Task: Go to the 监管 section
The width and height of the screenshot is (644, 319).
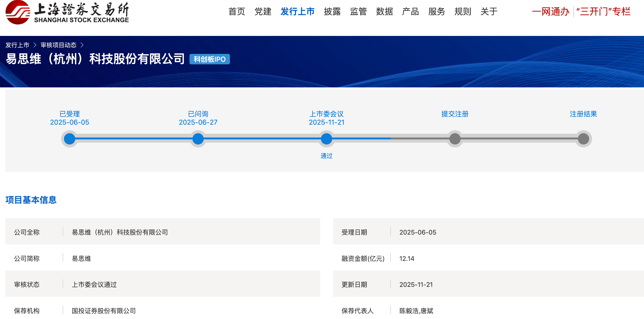Action: [358, 12]
